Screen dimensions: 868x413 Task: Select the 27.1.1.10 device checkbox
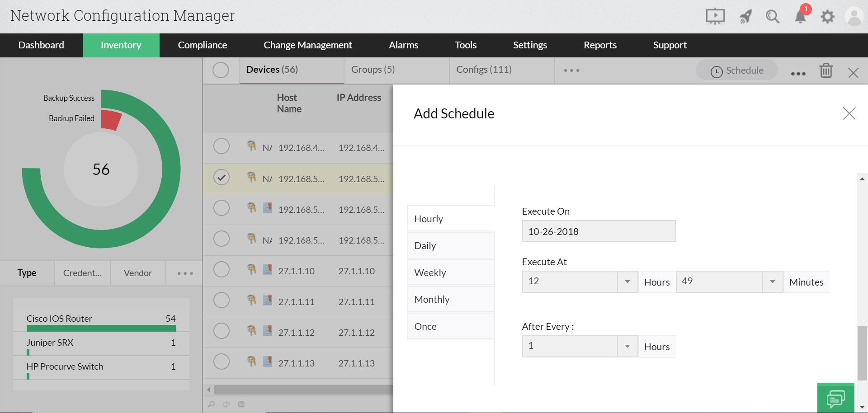click(x=222, y=269)
